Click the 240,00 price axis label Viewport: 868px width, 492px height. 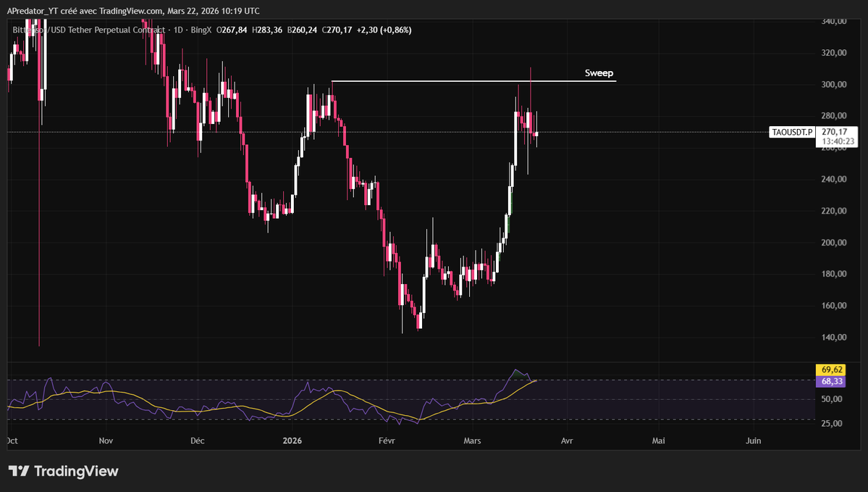coord(834,179)
